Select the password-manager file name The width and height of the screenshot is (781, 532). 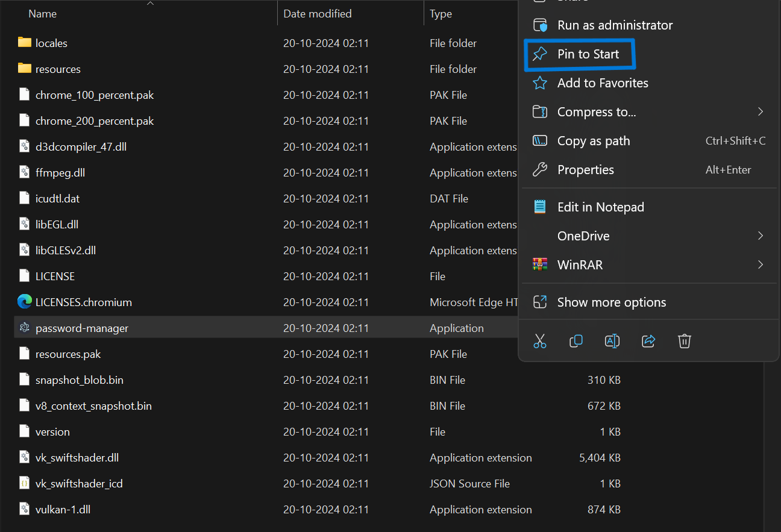(82, 328)
